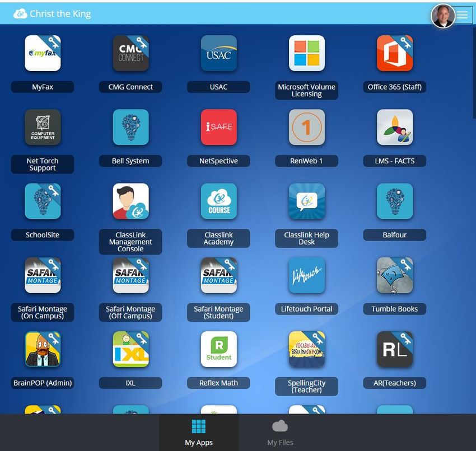Click the vertical scrollbar on right edge
The image size is (476, 451).
474,73
